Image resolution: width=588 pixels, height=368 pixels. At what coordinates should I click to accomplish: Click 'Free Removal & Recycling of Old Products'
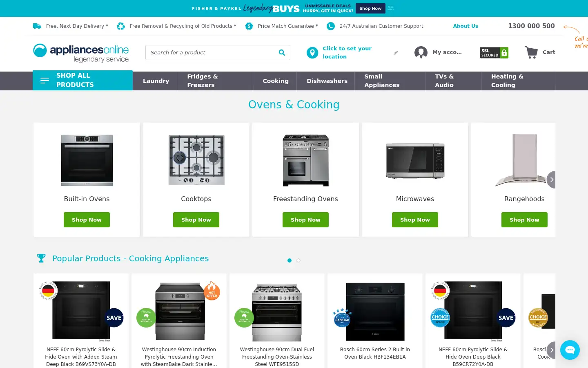(183, 26)
